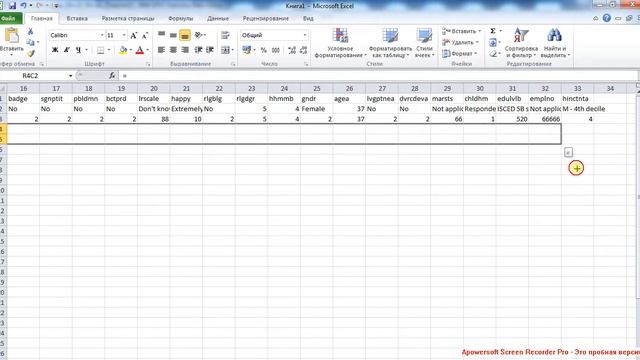This screenshot has height=360, width=640.
Task: Click the Cut scissors icon
Action: coord(30,31)
